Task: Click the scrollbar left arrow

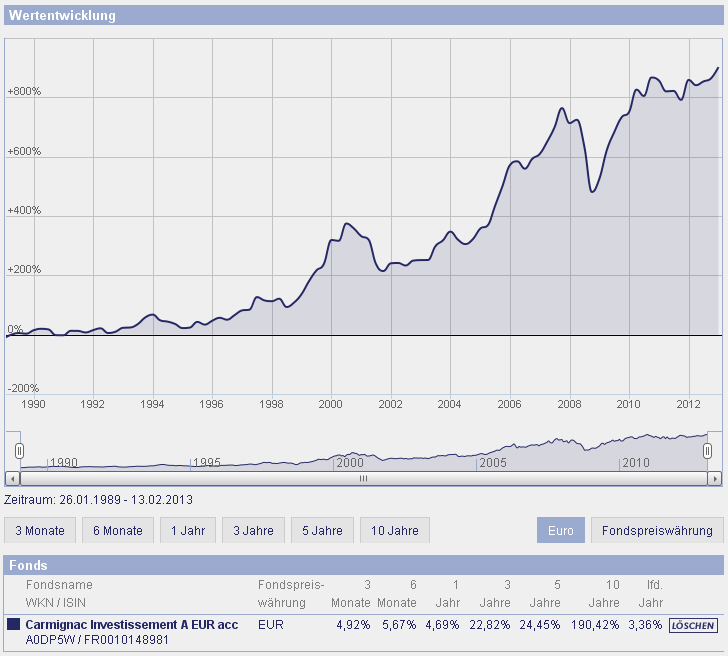Action: [13, 478]
